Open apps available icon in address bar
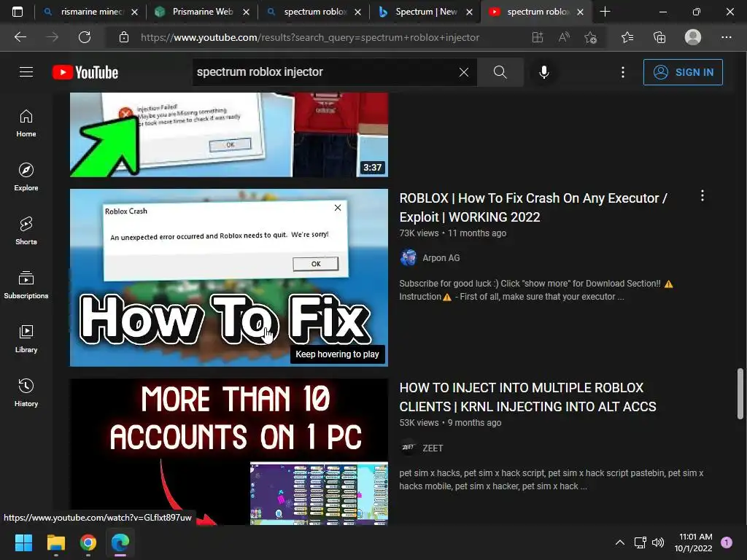The image size is (747, 560). [x=538, y=37]
